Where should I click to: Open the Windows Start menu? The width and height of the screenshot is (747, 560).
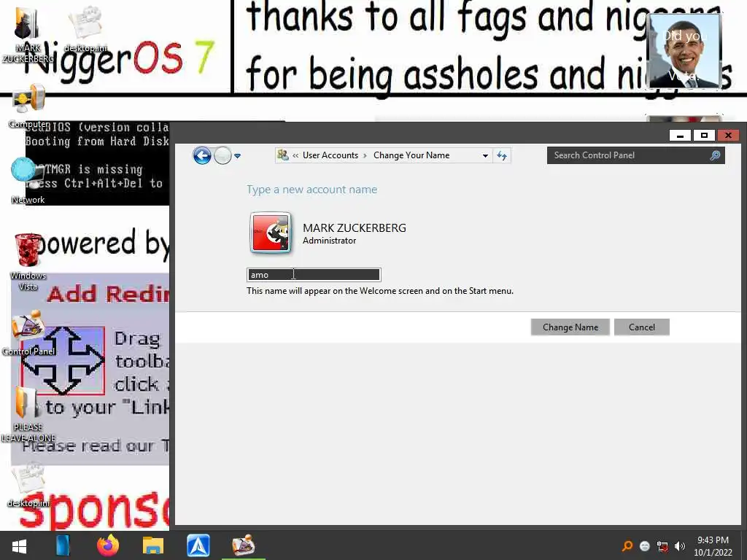19,545
